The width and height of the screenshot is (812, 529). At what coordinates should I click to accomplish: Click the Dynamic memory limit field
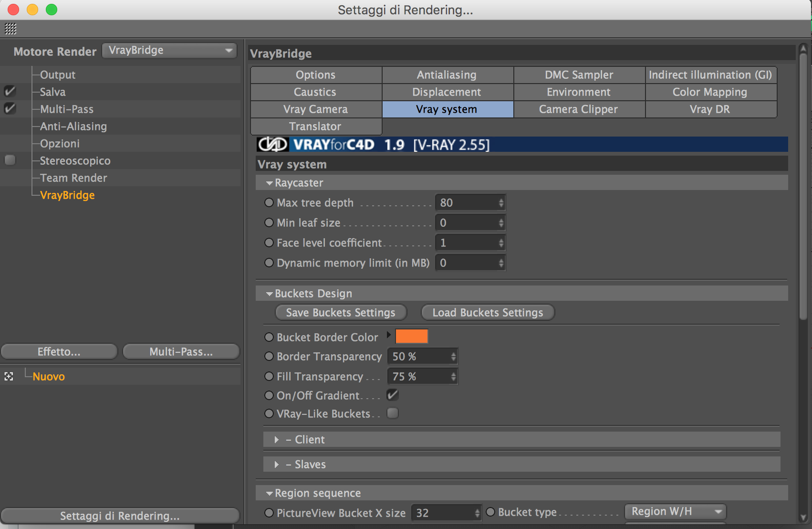[x=470, y=263]
